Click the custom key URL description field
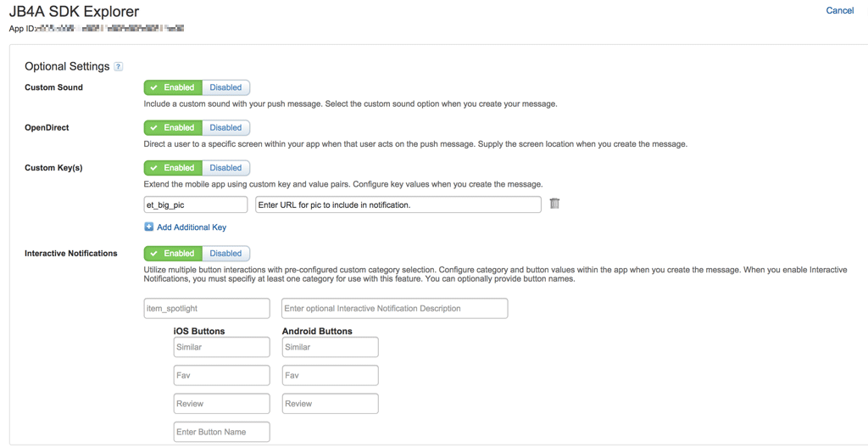The width and height of the screenshot is (868, 448). (x=398, y=204)
